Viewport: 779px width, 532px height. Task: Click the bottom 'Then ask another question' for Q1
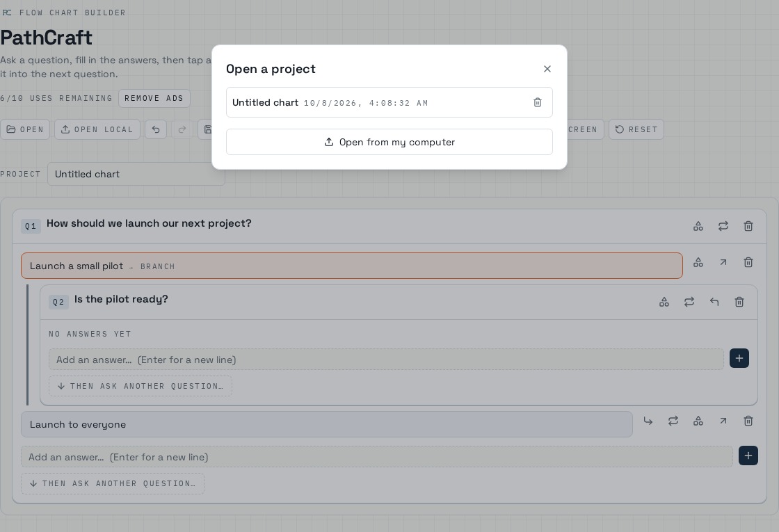click(113, 483)
